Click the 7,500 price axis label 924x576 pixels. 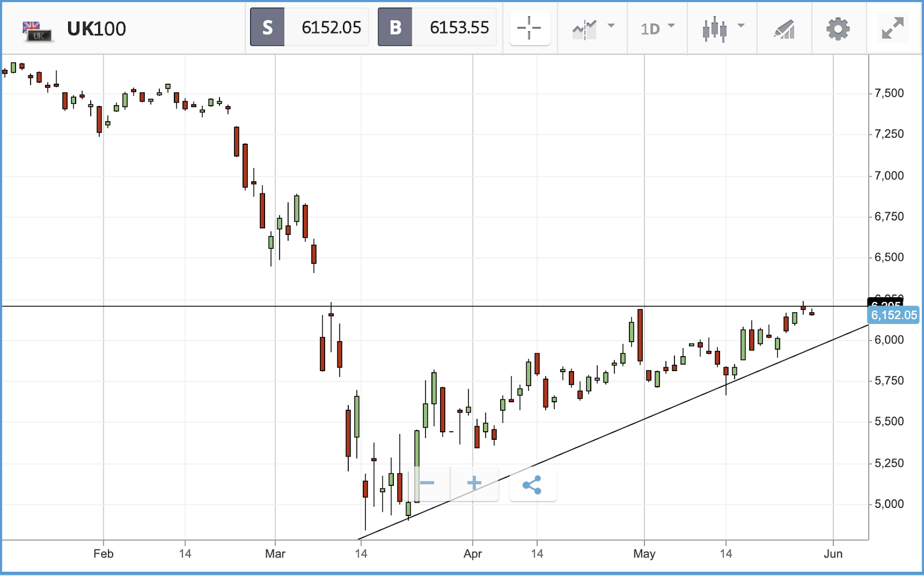click(x=889, y=93)
